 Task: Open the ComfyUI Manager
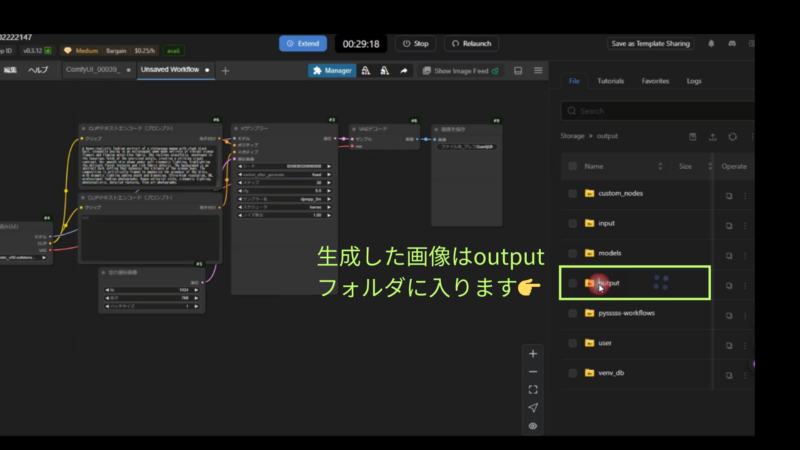(332, 71)
